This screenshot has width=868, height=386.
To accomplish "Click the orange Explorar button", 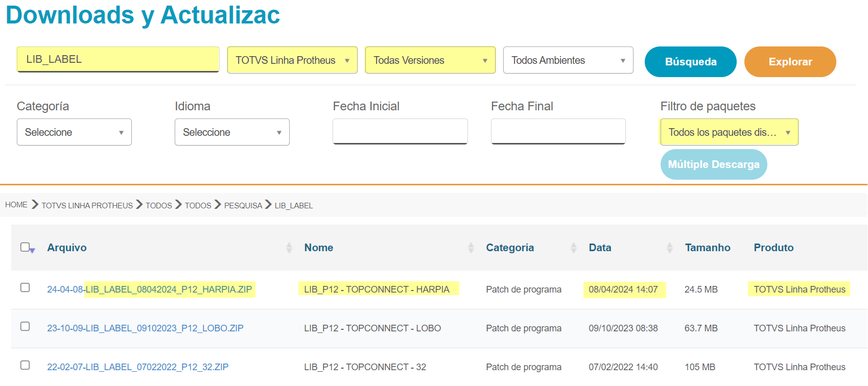I will point(790,62).
